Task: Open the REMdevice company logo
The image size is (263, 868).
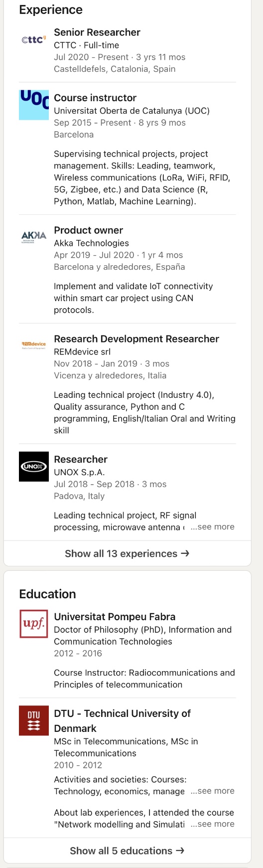Action: pos(34,345)
